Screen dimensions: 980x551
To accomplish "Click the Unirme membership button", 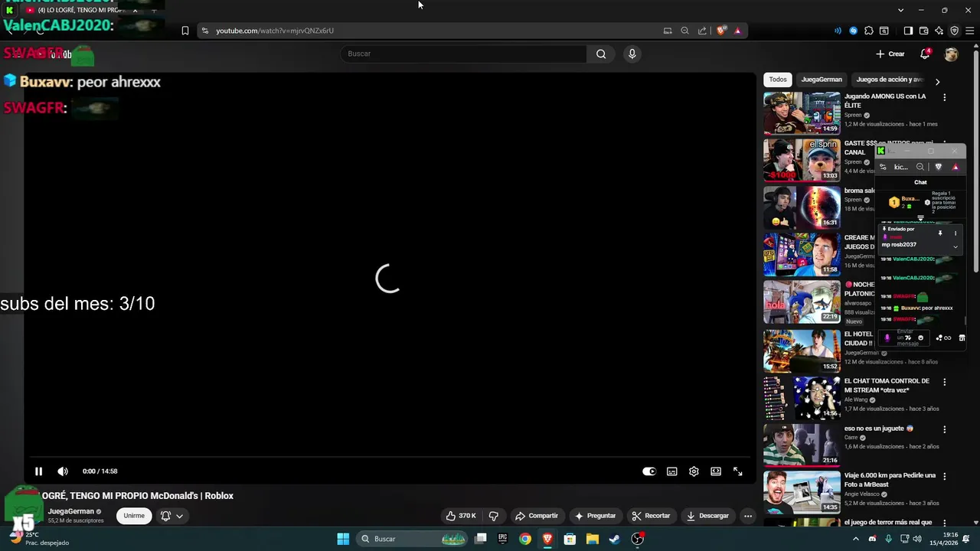I will click(x=134, y=516).
